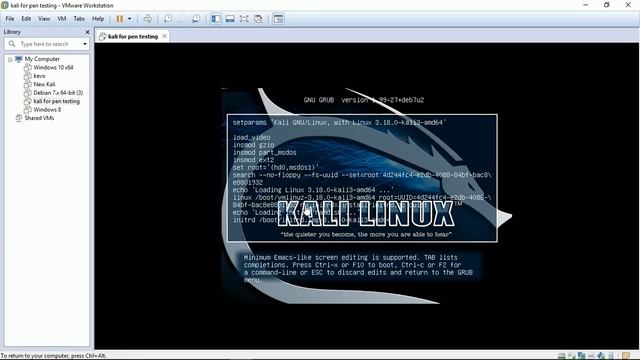The height and width of the screenshot is (360, 640).
Task: Click the 'To return to your computer' status text
Action: pos(53,356)
